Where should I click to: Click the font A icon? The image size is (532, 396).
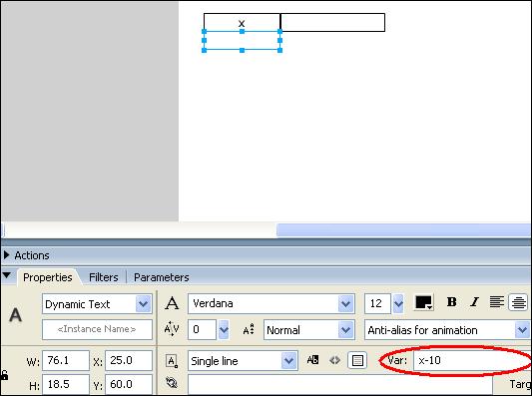click(172, 303)
